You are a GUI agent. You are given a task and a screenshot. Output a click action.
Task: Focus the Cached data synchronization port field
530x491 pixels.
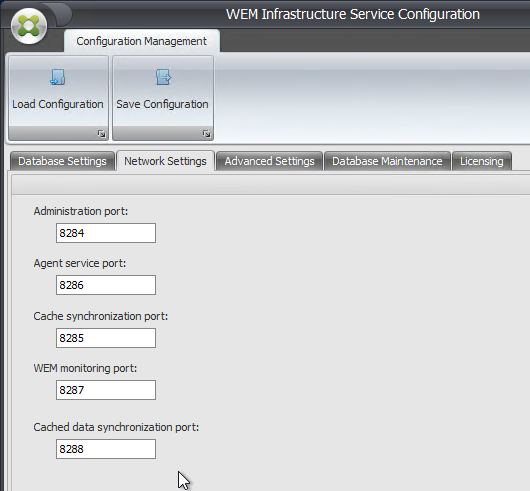[x=106, y=449]
